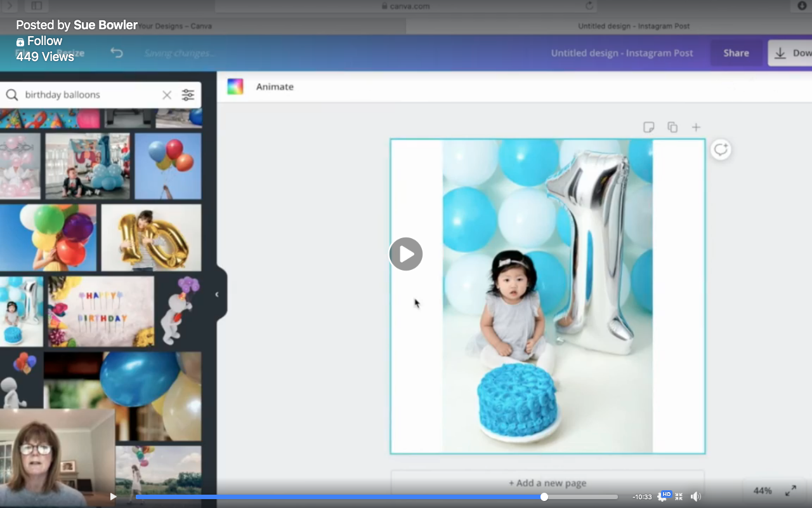Image resolution: width=812 pixels, height=508 pixels.
Task: Open the 44% zoom level control
Action: click(762, 490)
